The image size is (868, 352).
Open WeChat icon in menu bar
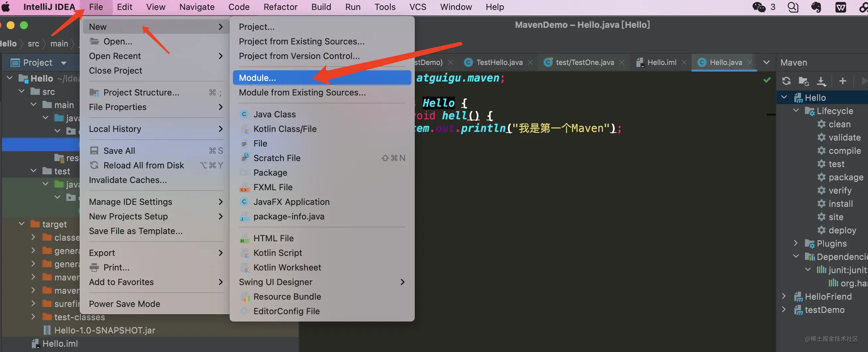pyautogui.click(x=759, y=7)
